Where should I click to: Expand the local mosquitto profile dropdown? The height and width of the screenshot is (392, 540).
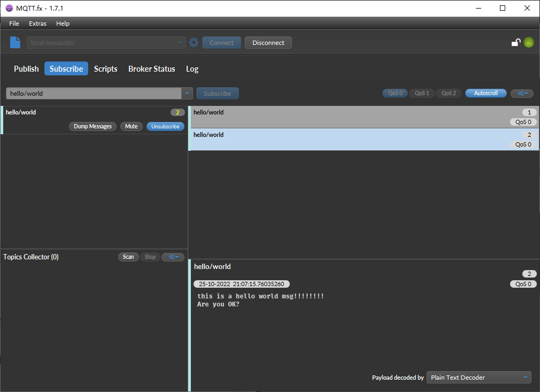(180, 43)
